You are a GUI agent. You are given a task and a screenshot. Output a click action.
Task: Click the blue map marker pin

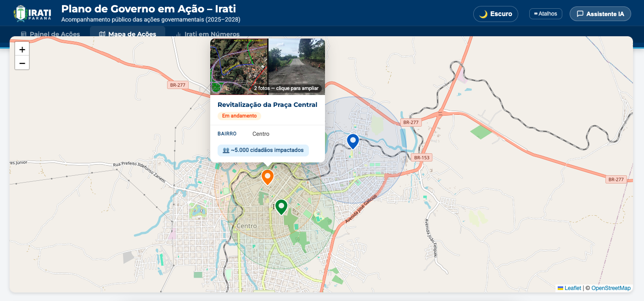(353, 140)
